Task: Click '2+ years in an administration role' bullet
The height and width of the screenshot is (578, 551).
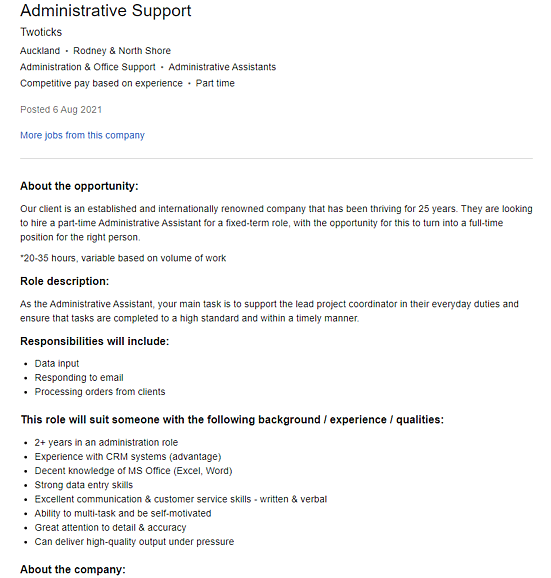Action: (x=106, y=442)
